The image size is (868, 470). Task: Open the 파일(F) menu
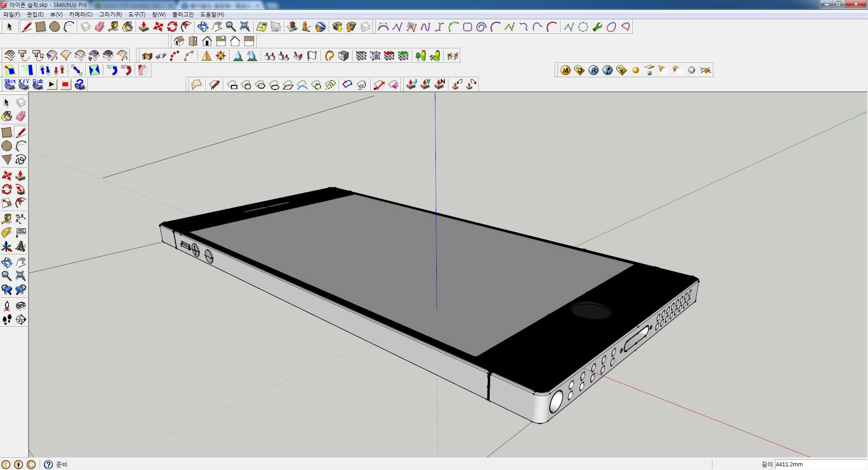coord(11,14)
